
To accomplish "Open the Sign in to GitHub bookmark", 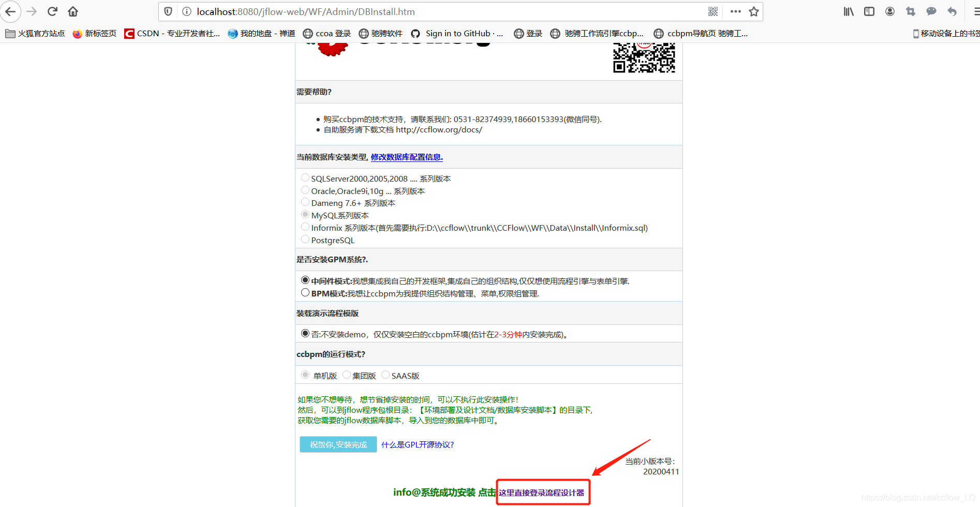I will pyautogui.click(x=457, y=34).
